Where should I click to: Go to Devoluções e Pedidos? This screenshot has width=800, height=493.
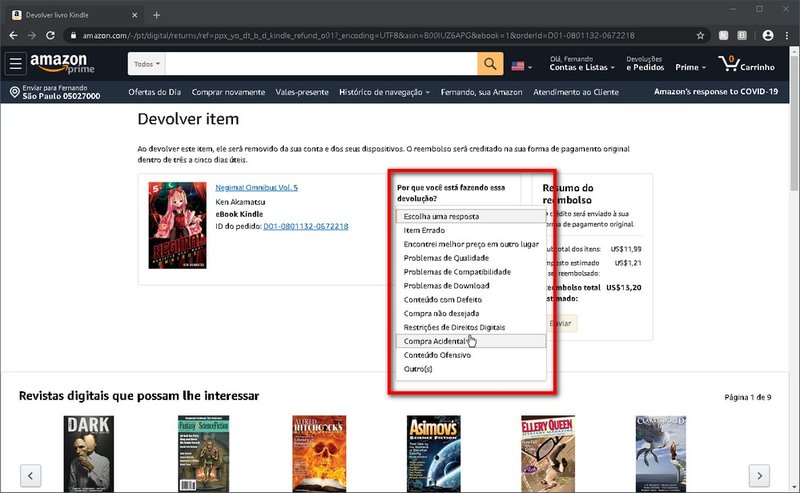[645, 63]
